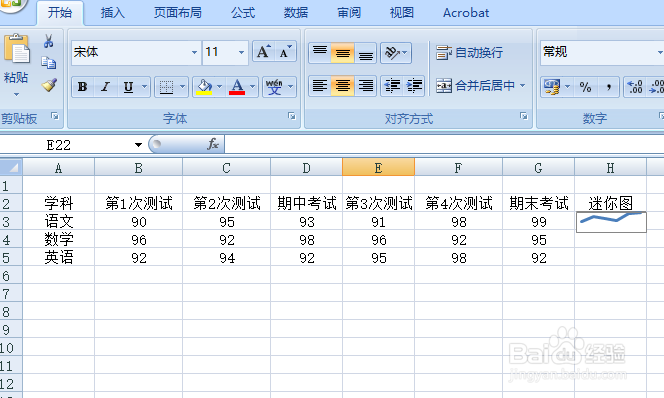
Task: Apply cell borders button
Action: [x=166, y=87]
